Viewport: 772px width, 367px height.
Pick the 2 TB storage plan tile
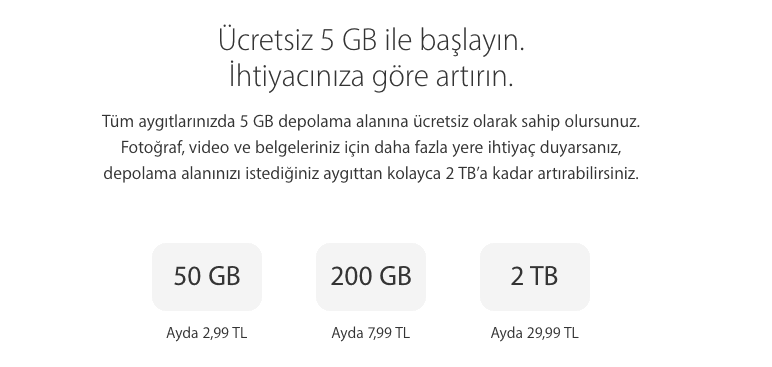point(535,276)
